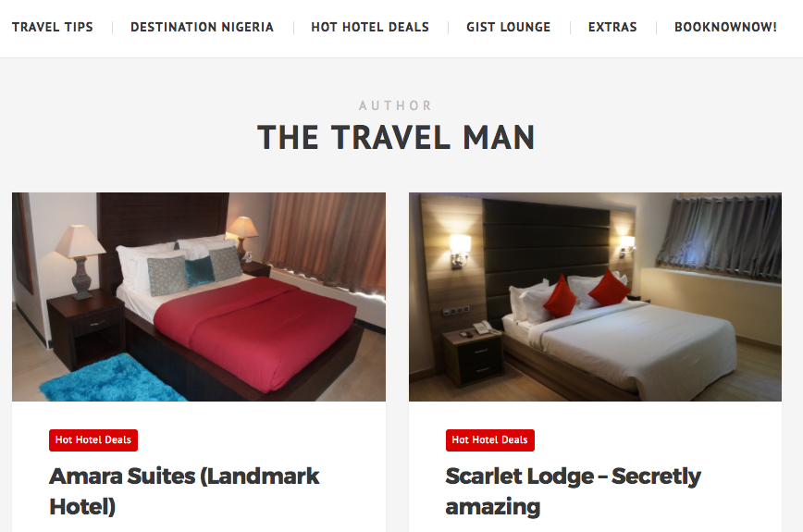Screen dimensions: 803x532
Task: Go to Hot Hotel Deals in navigation
Action: (x=370, y=27)
